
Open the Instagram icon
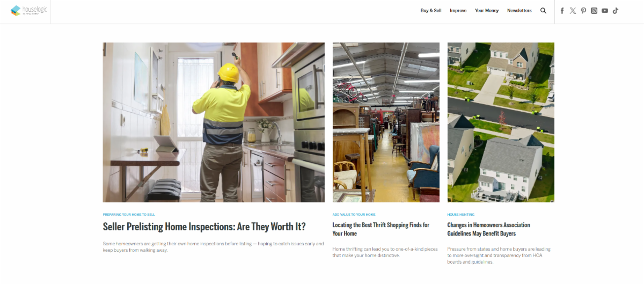point(594,11)
